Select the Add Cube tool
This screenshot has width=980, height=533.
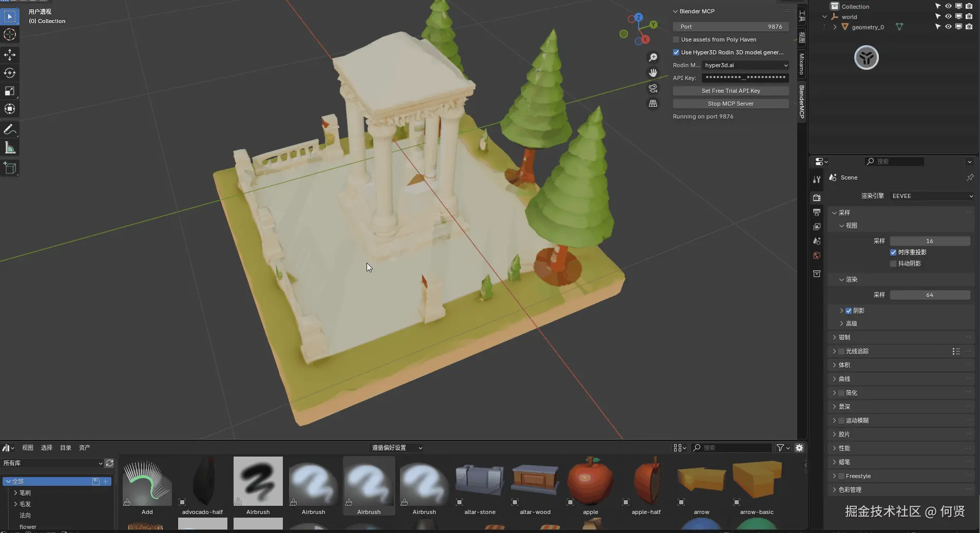(10, 168)
